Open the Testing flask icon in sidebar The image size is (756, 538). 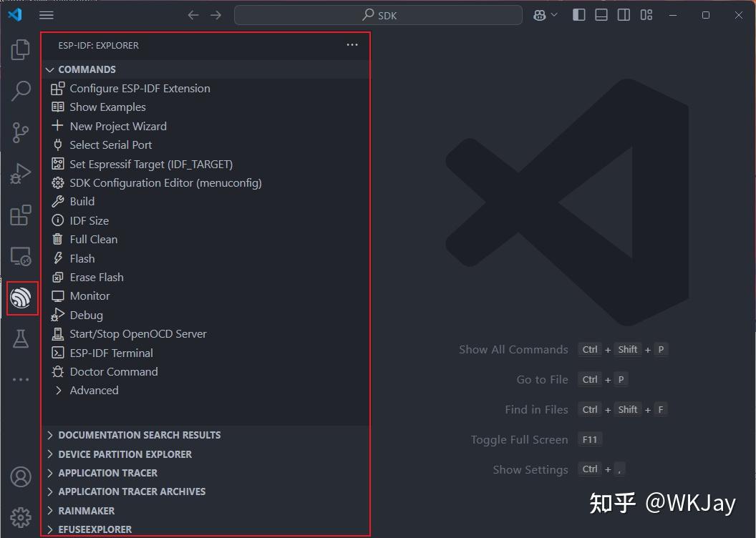click(21, 338)
